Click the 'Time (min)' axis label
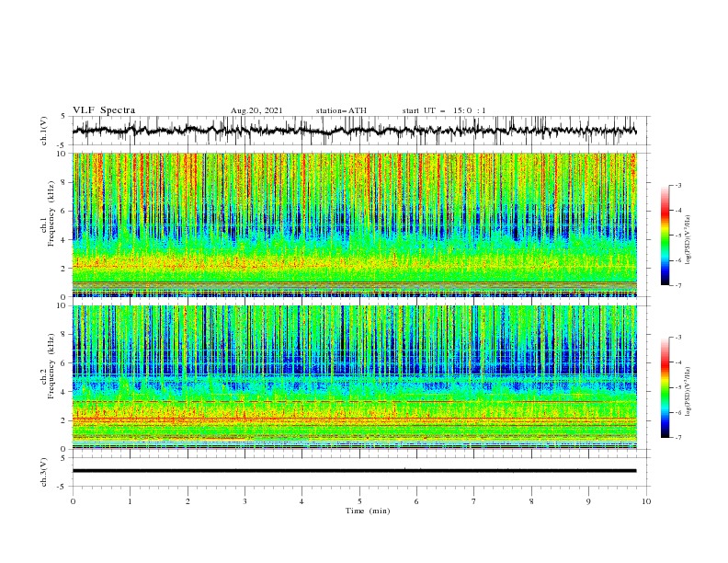Image resolution: width=728 pixels, height=563 pixels. click(368, 511)
